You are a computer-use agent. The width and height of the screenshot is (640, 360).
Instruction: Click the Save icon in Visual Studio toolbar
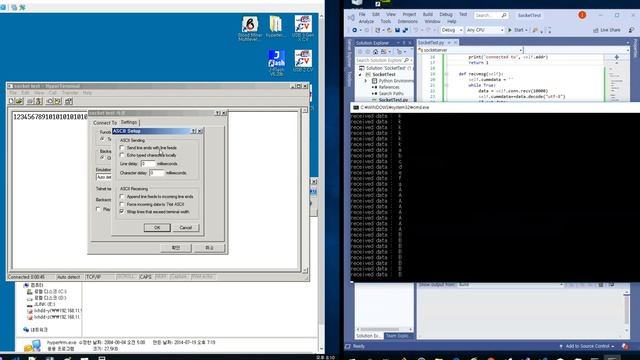coord(397,30)
